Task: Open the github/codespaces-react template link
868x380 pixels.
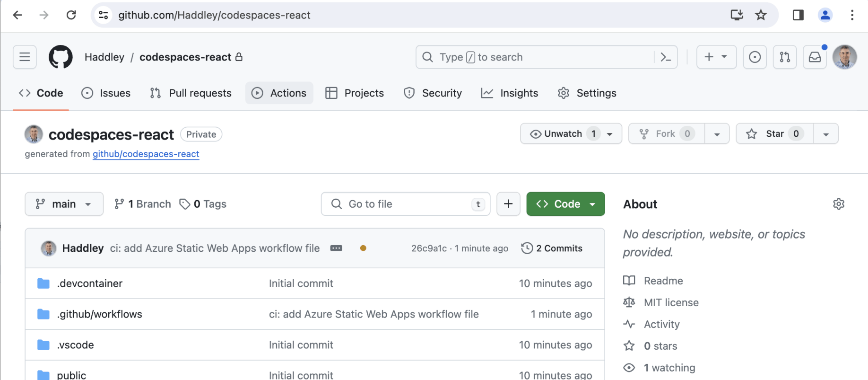Action: coord(146,154)
